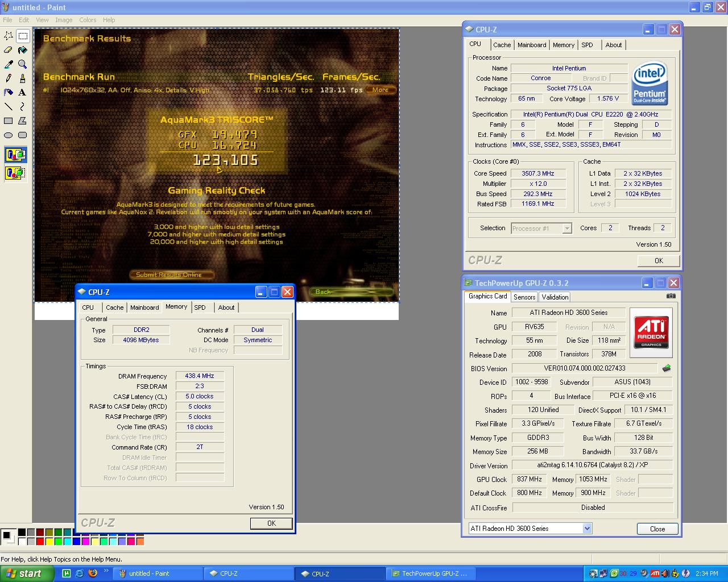This screenshot has height=582, width=728.
Task: Pick the Fill With Color bucket tool
Action: coord(23,50)
